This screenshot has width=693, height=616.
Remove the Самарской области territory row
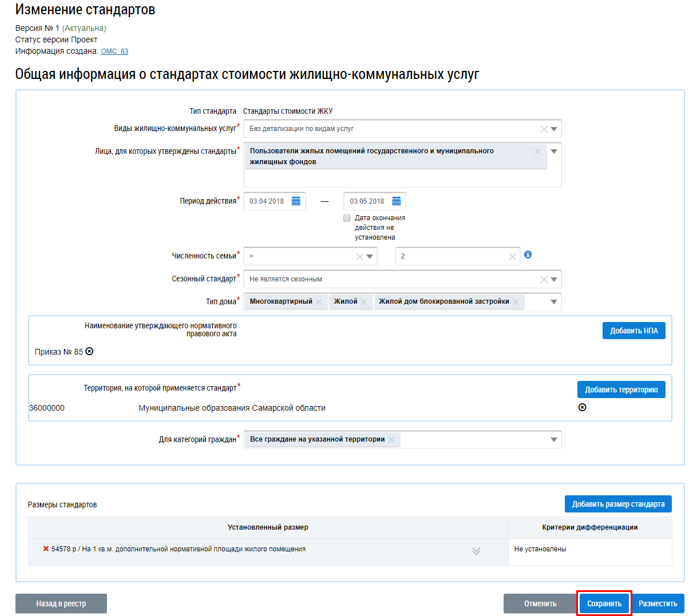point(582,407)
